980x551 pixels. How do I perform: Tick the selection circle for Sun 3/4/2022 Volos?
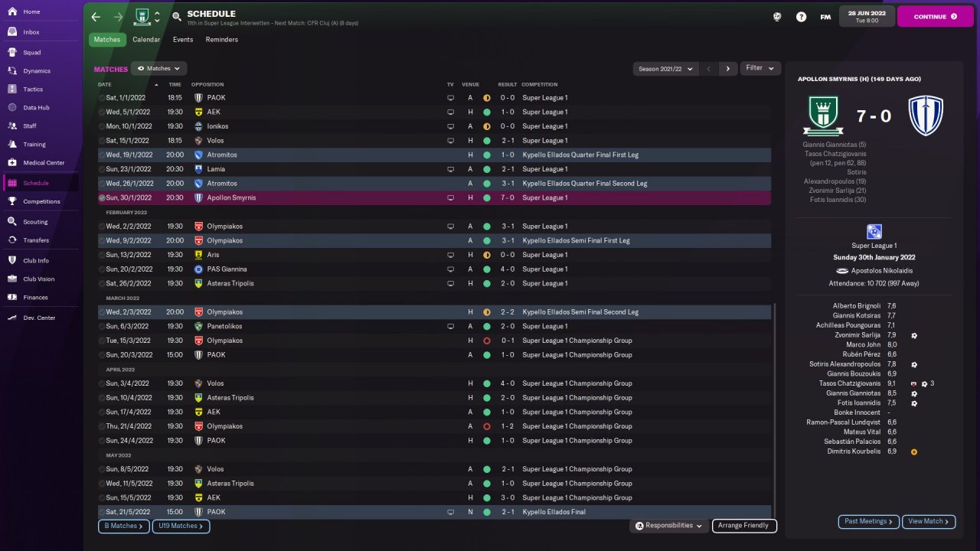click(x=102, y=383)
